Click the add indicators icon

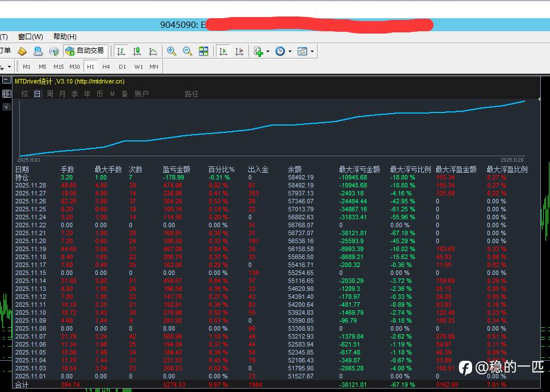(x=259, y=51)
